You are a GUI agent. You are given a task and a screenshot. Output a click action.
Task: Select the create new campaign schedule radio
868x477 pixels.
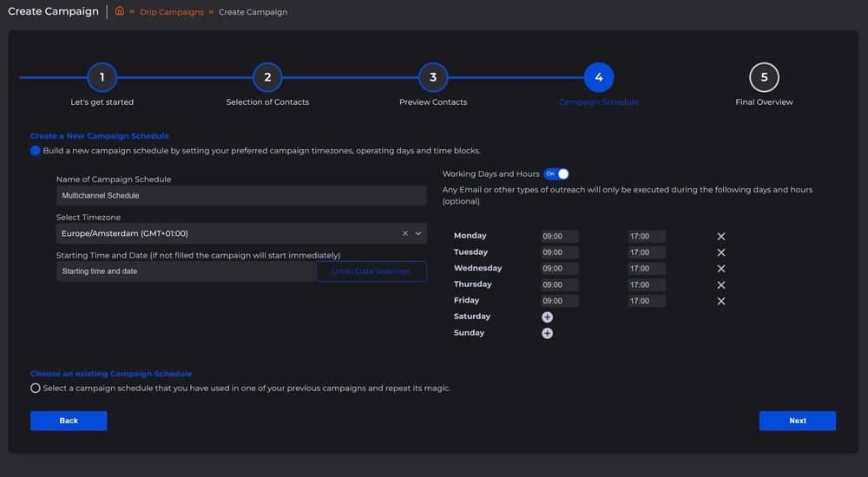36,151
